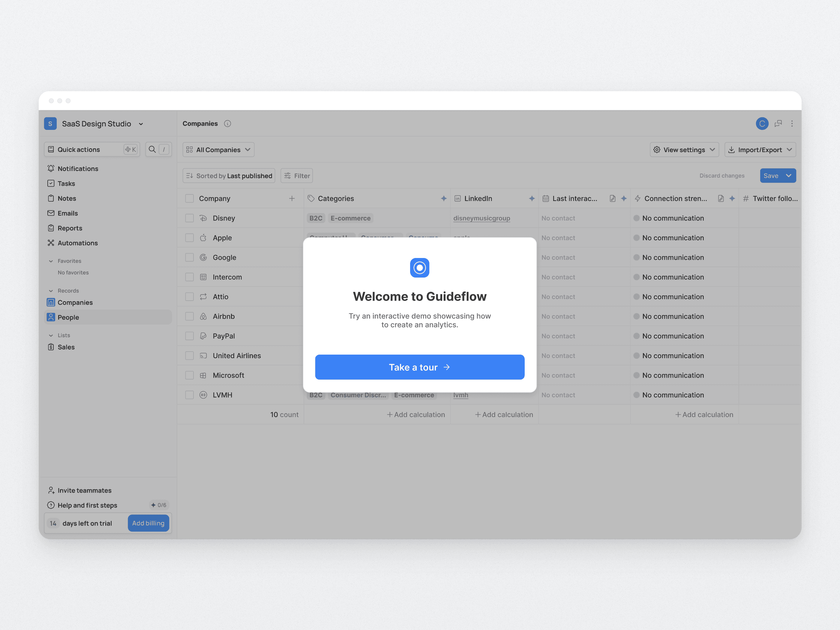The height and width of the screenshot is (630, 840).
Task: Collapse the Lists section
Action: [51, 335]
